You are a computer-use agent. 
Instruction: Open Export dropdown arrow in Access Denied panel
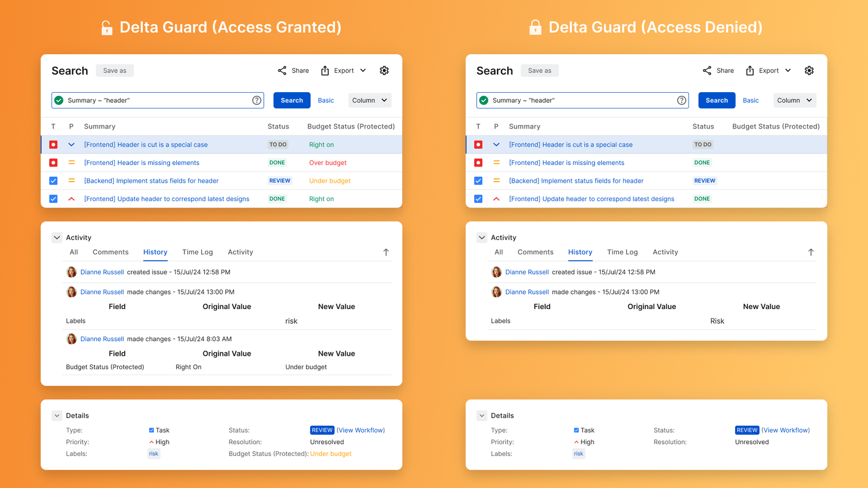click(788, 70)
